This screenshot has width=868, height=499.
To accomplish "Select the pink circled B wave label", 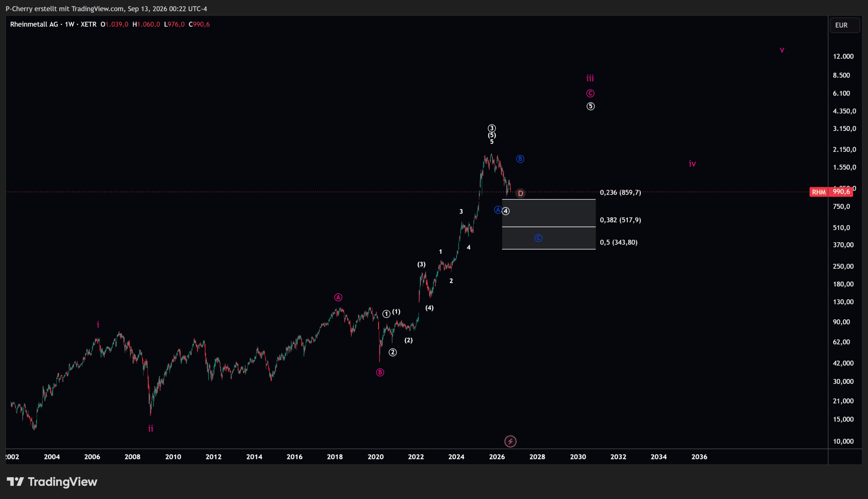I will [380, 372].
